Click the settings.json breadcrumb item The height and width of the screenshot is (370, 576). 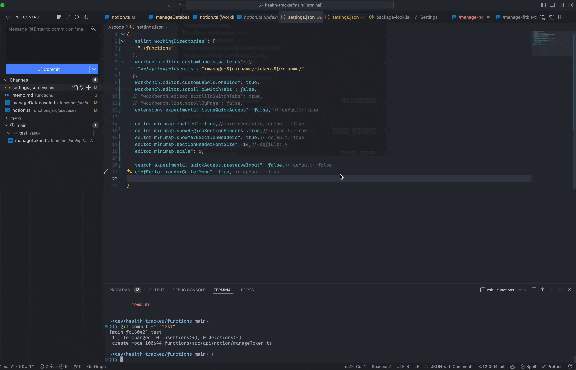[x=149, y=27]
